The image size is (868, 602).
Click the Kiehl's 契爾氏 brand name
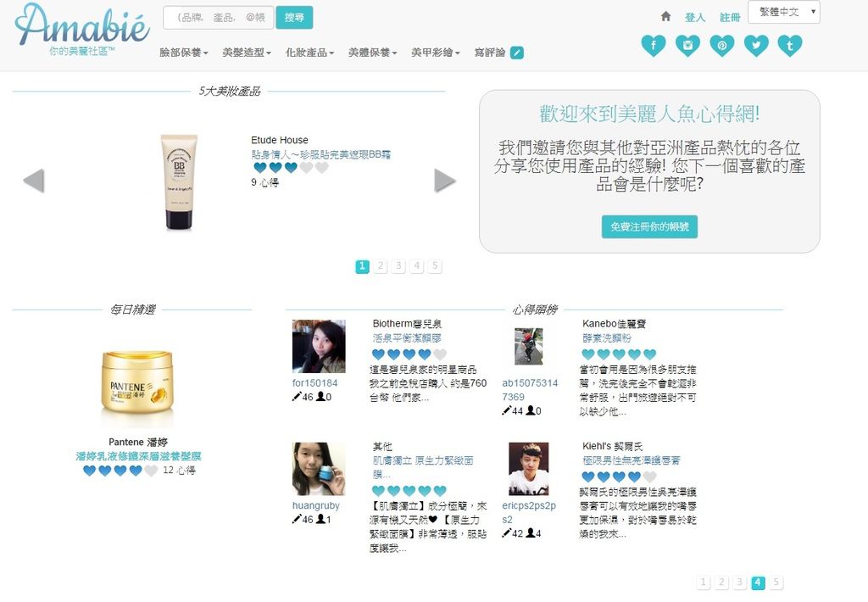coord(612,446)
